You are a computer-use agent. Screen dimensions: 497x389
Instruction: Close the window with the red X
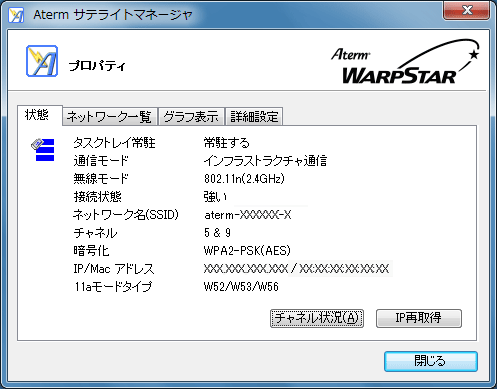(467, 11)
